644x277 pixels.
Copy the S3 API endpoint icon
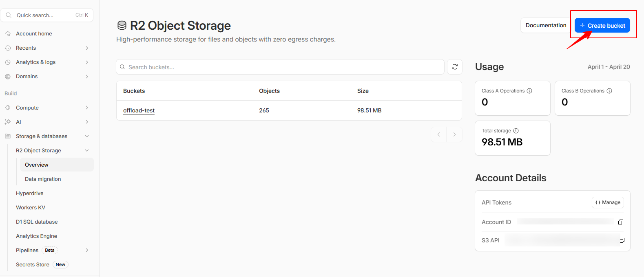point(622,240)
